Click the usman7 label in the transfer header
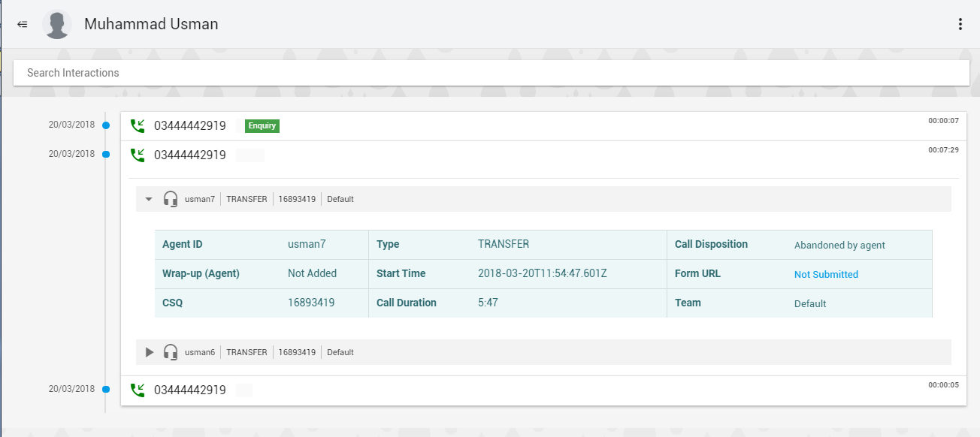The width and height of the screenshot is (980, 437). [x=200, y=200]
